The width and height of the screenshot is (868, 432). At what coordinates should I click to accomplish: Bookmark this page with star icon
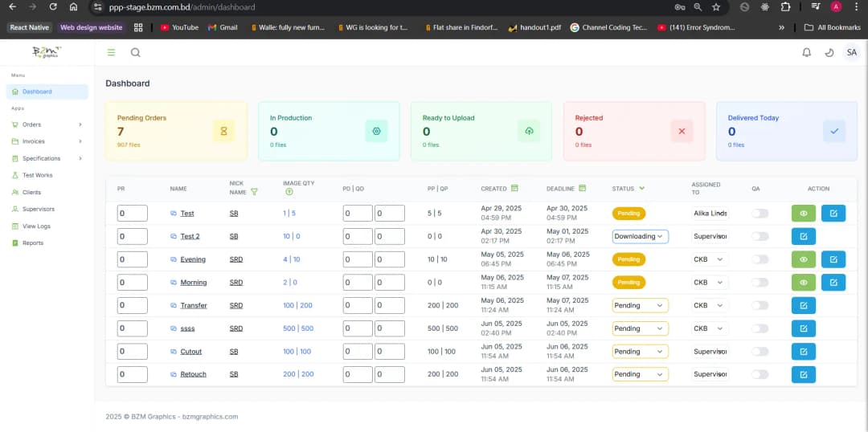point(716,7)
